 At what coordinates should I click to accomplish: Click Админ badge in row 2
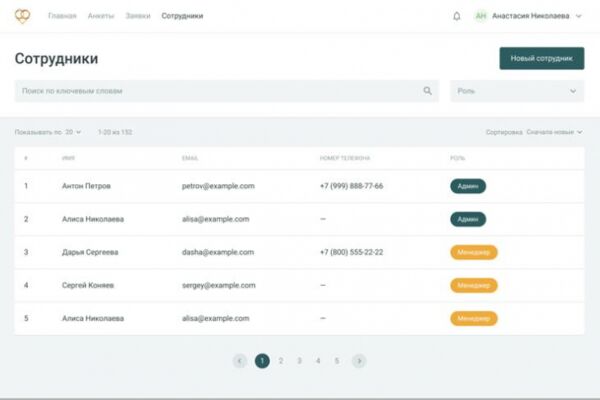tap(468, 219)
